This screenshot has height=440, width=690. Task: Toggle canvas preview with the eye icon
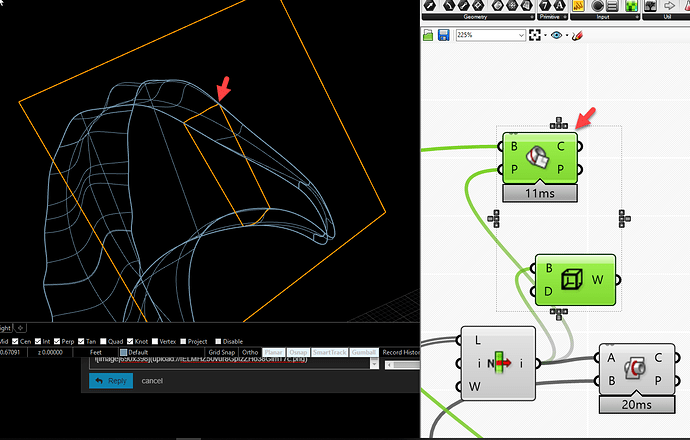click(556, 35)
